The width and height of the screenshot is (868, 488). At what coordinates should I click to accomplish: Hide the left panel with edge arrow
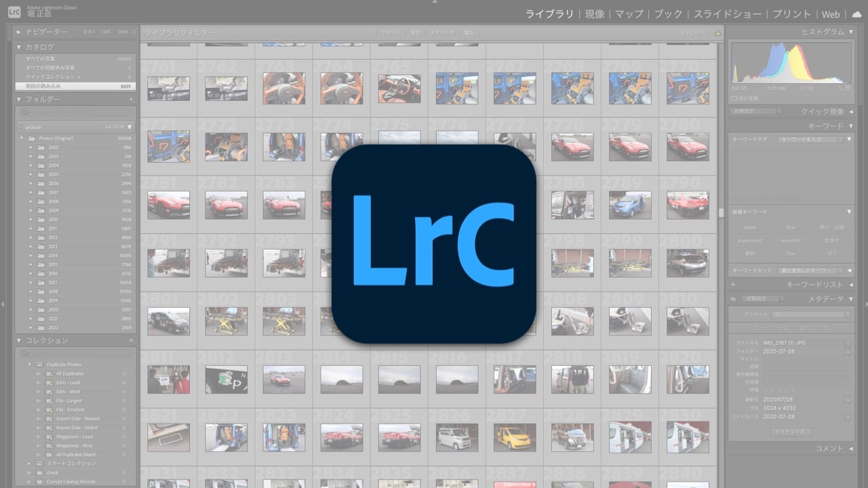tap(3, 304)
